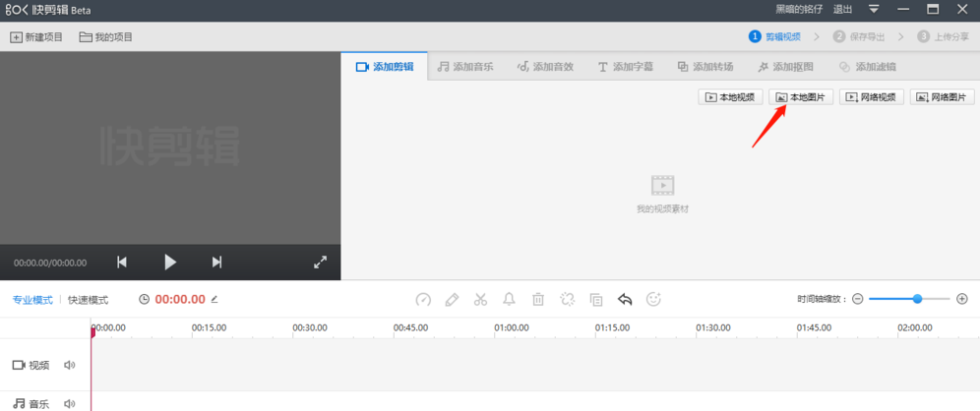The height and width of the screenshot is (411, 980).
Task: Play the preview video
Action: (170, 263)
